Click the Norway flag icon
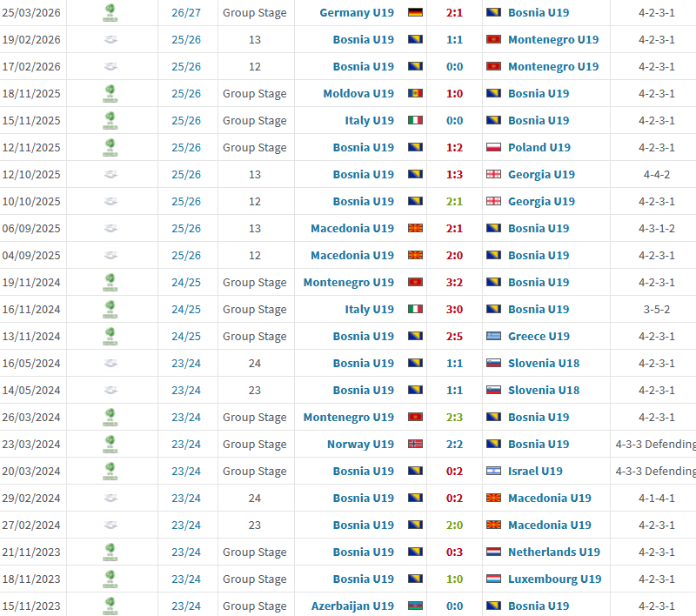The width and height of the screenshot is (696, 616). (x=415, y=445)
